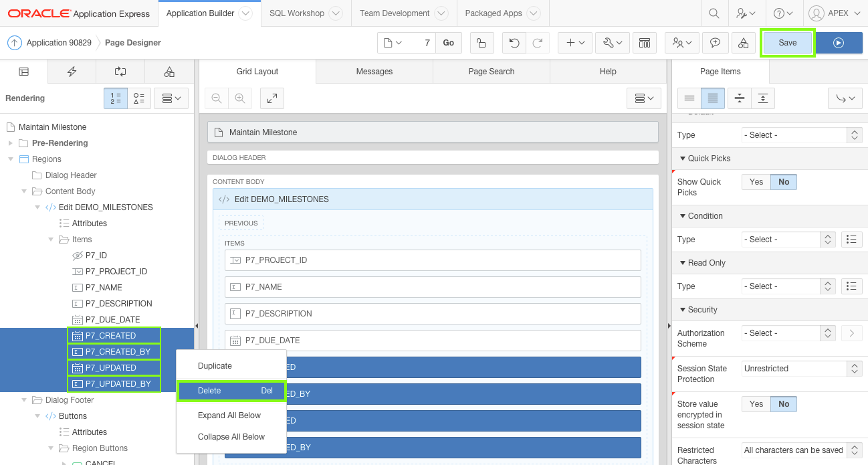Choose Collapse All Below in context menu
Screen dimensions: 868x465
pos(231,437)
